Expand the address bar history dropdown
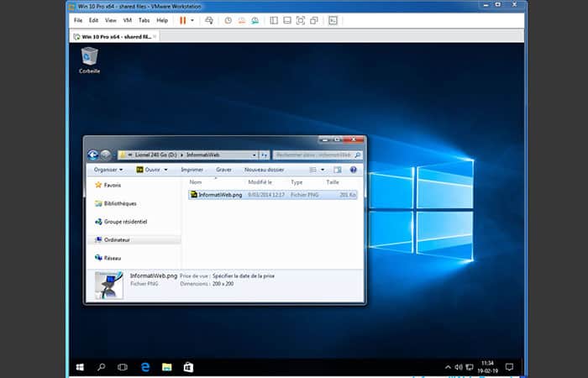Image resolution: width=588 pixels, height=378 pixels. [255, 155]
